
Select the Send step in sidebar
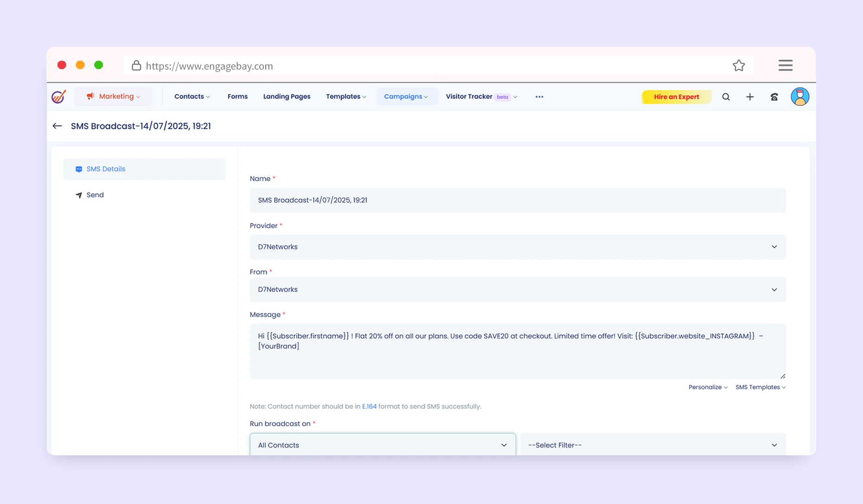click(95, 195)
